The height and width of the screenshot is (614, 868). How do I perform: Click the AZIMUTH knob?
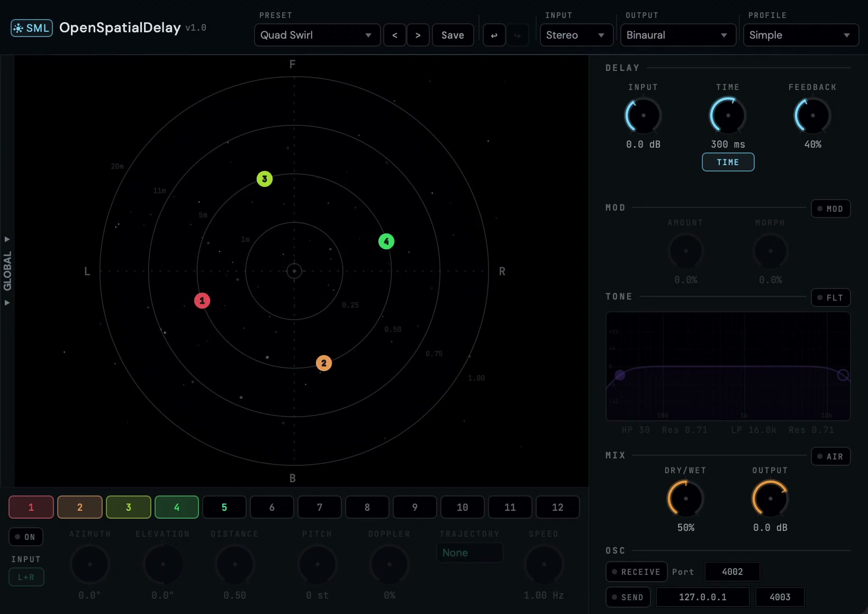point(90,564)
